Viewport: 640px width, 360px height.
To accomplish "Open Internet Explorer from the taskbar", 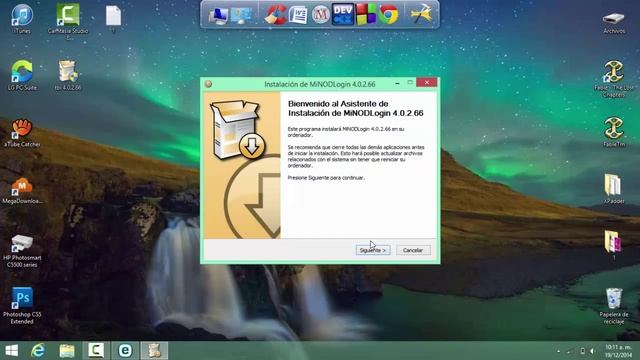I will point(38,351).
